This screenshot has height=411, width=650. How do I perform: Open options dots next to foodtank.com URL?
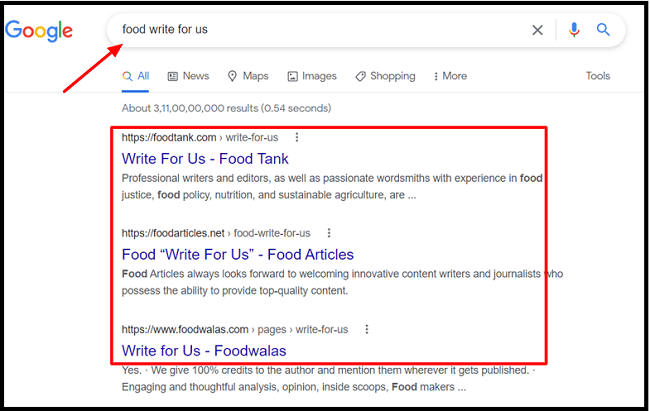click(x=297, y=137)
